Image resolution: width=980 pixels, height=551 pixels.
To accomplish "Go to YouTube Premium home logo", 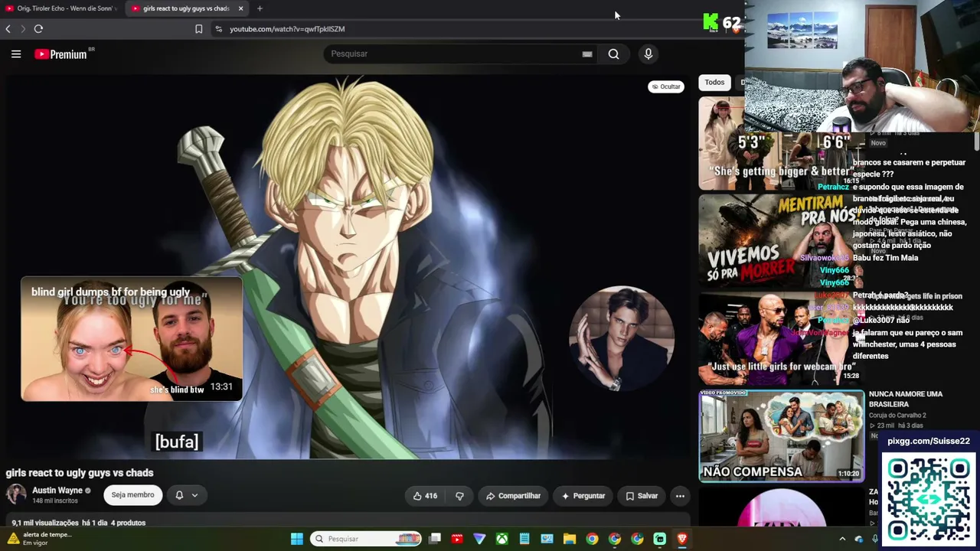I will [x=60, y=54].
